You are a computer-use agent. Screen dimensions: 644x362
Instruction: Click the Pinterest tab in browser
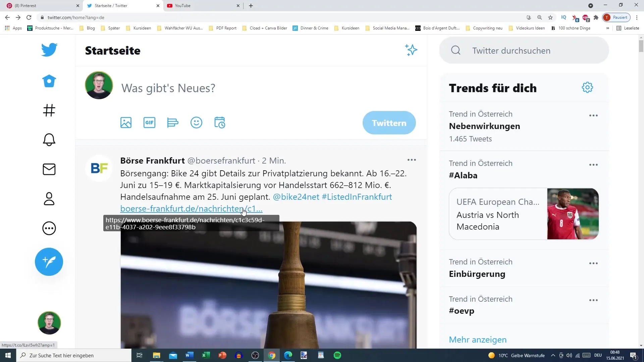click(39, 5)
